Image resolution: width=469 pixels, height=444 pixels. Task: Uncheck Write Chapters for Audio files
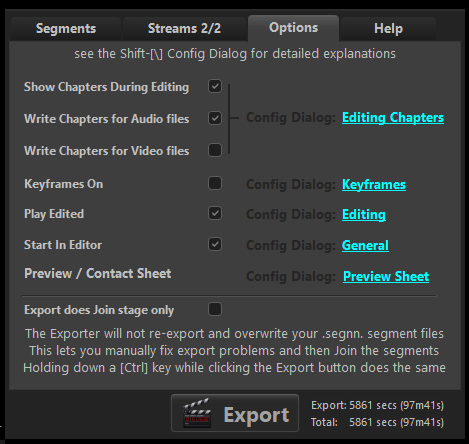click(x=215, y=118)
